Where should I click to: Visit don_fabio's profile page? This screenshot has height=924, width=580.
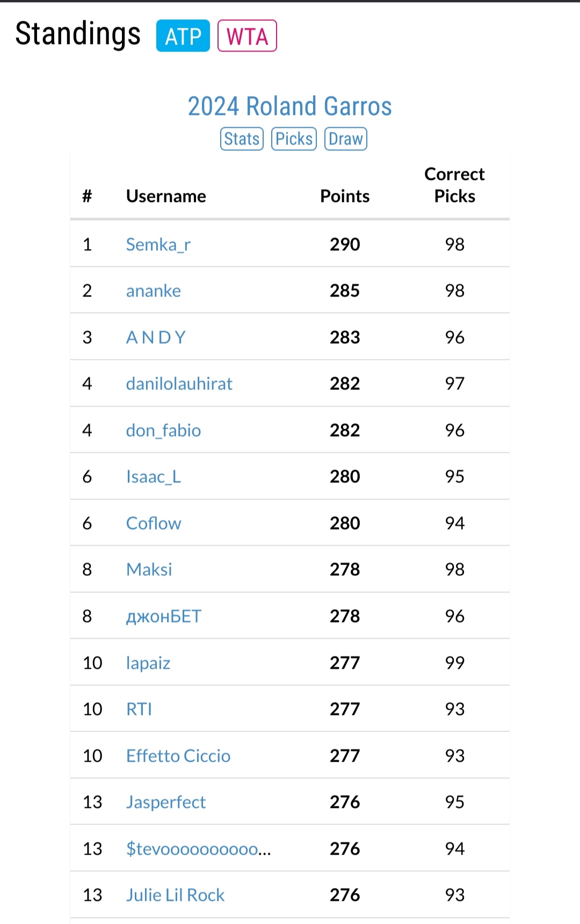[x=163, y=430]
